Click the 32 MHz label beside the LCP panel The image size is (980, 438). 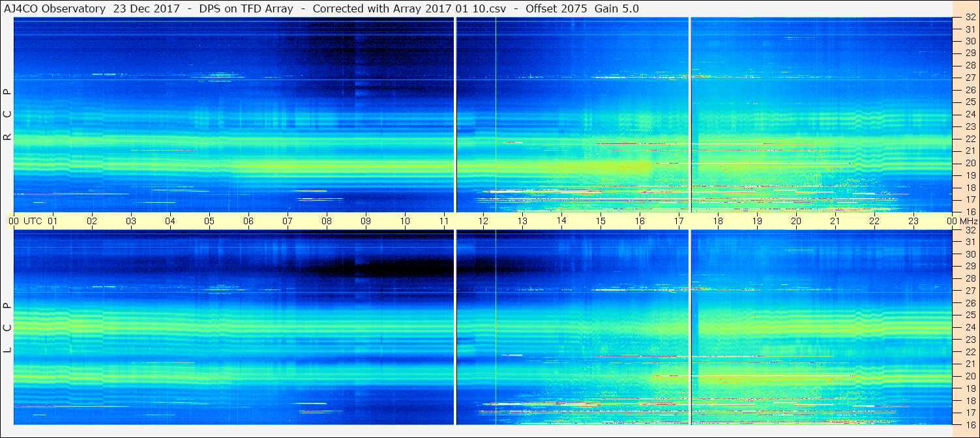point(970,230)
